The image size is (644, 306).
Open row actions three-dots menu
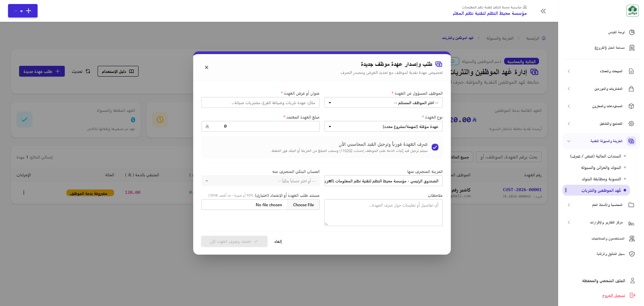pos(24,192)
